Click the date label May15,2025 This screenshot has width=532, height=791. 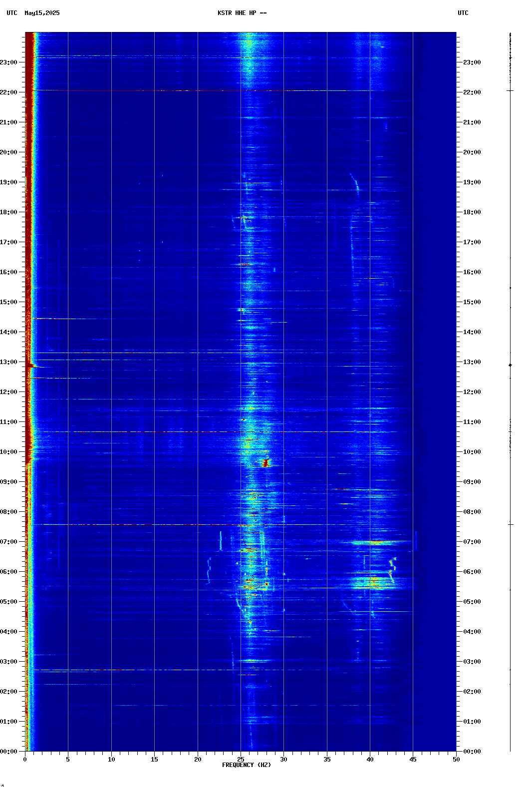pos(42,13)
